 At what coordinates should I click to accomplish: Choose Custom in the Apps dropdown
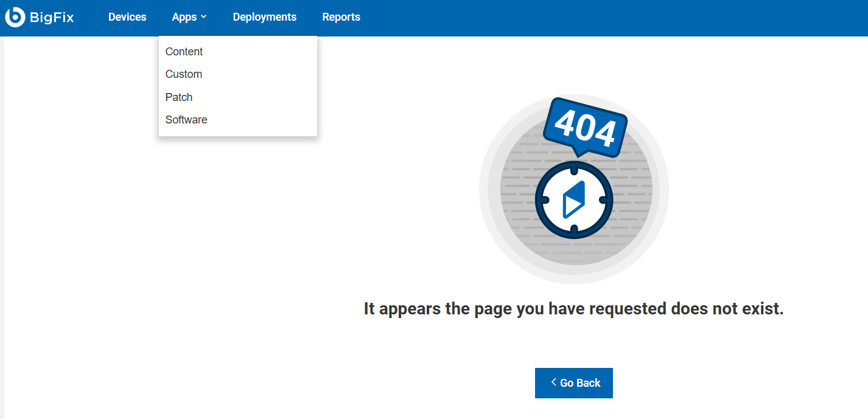pos(183,74)
